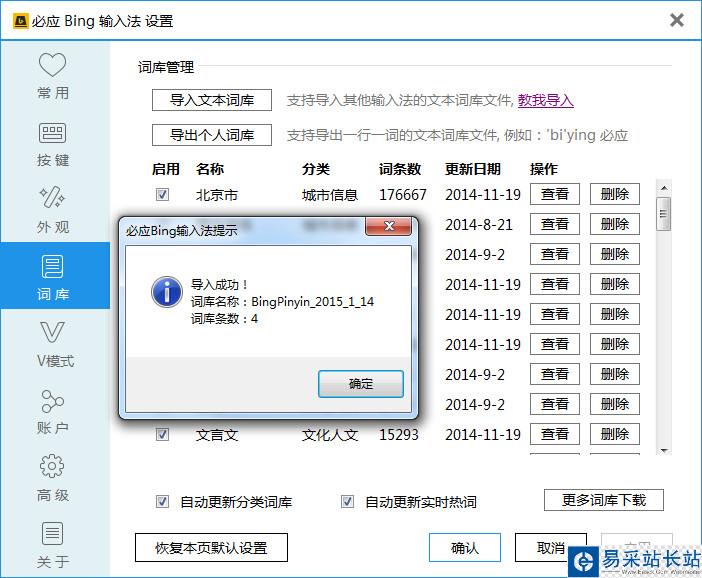Open the 高级 gear icon section
The height and width of the screenshot is (578, 702).
52,466
